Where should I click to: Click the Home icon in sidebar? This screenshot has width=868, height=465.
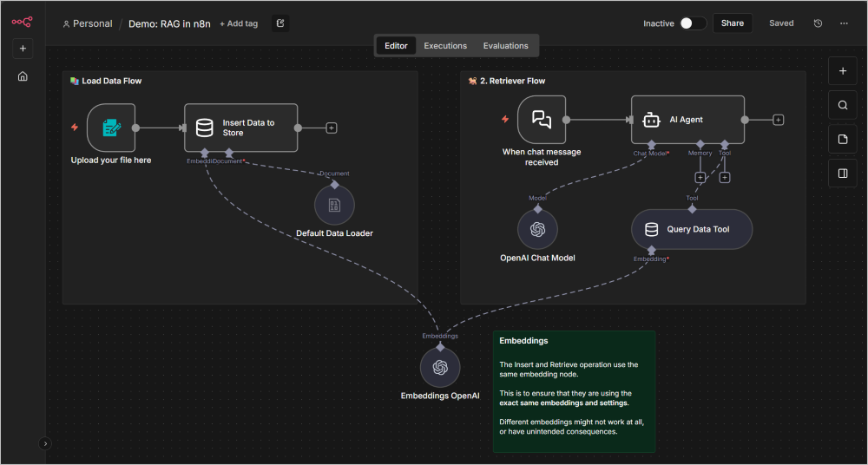point(23,76)
